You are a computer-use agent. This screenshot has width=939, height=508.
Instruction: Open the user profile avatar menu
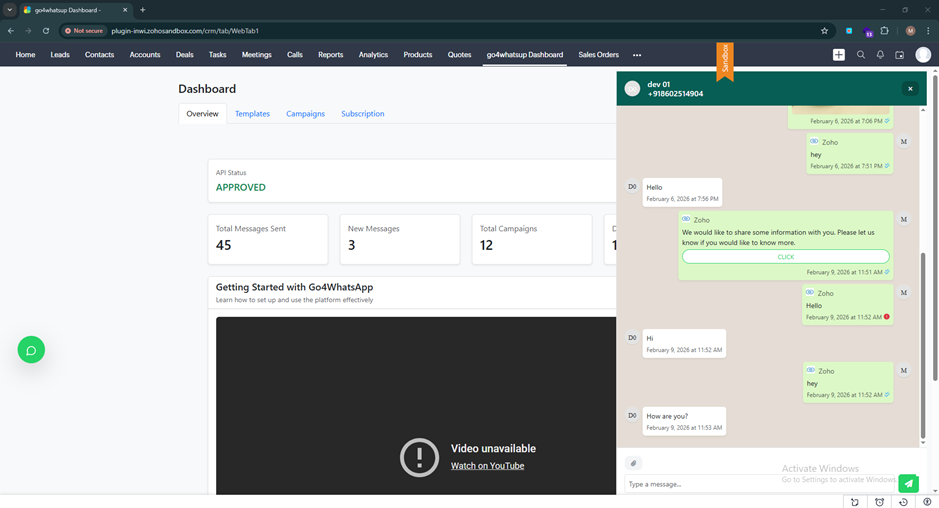(923, 55)
